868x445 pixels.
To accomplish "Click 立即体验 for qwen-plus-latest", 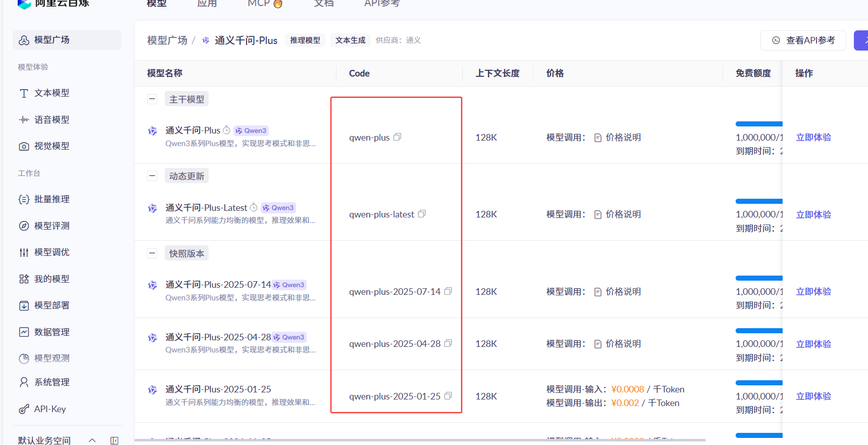I will click(813, 214).
